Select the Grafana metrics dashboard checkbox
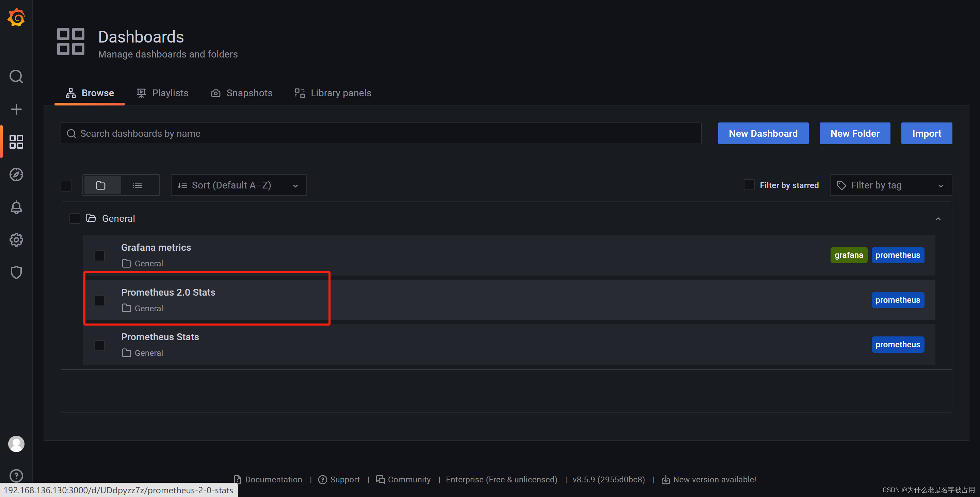The image size is (980, 497). point(99,255)
